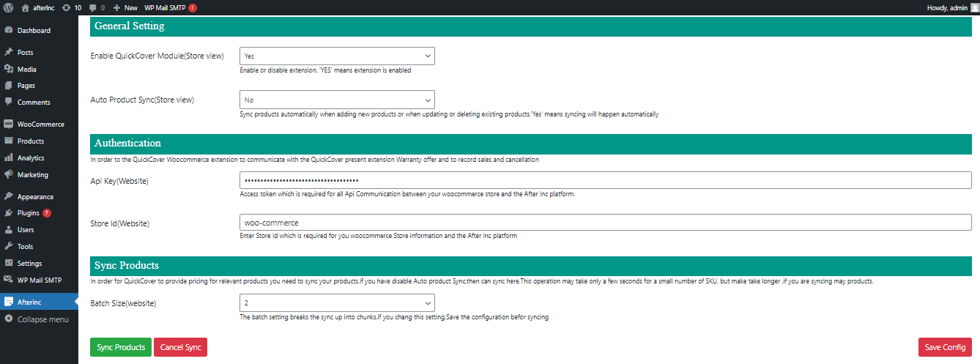
Task: Open the comments bubble icon in admin bar
Action: tap(92, 7)
